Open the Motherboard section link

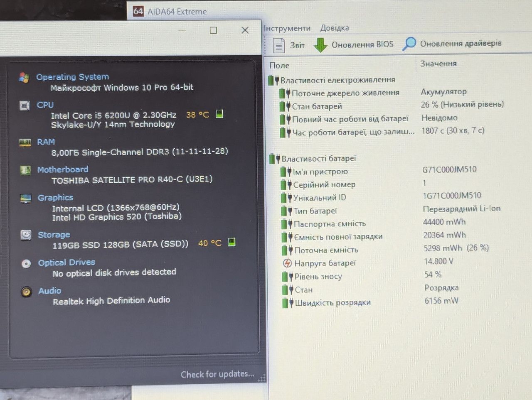[63, 169]
